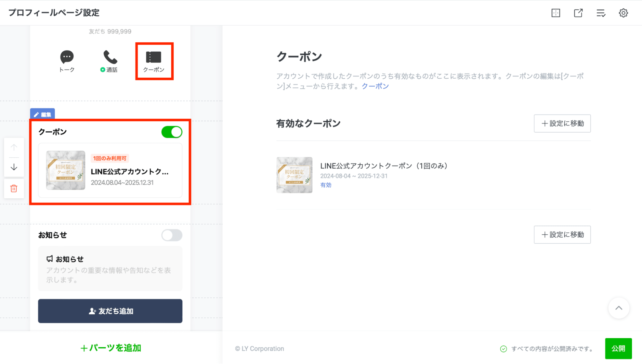This screenshot has height=364, width=642.
Task: Select coupon thumbnail in valid coupons list
Action: 294,175
